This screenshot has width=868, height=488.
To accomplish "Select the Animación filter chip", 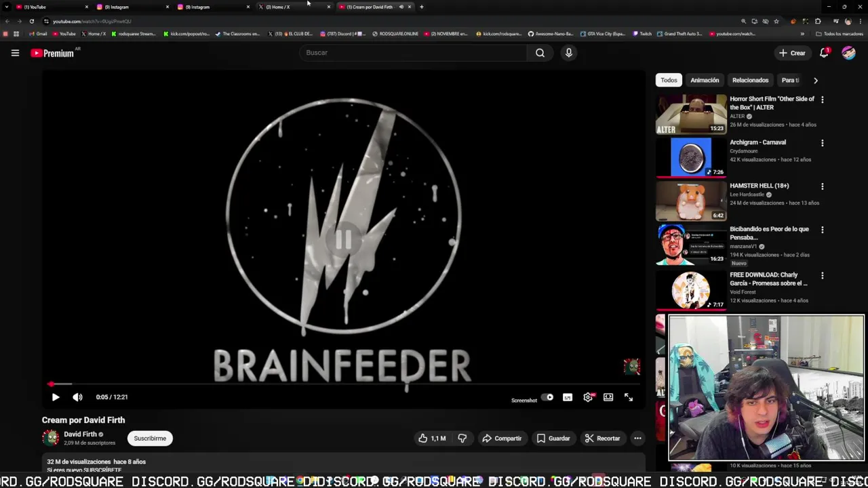I will (705, 80).
